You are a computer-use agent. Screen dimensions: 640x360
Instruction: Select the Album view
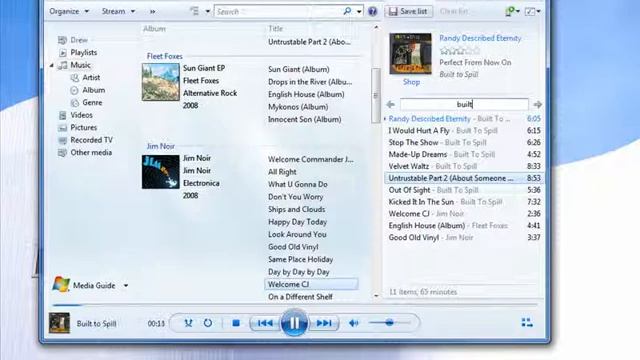coord(93,90)
